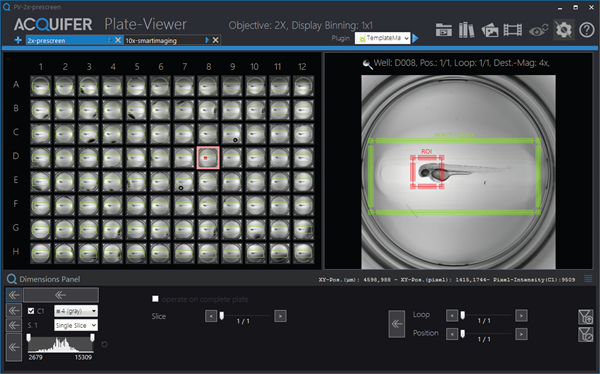The height and width of the screenshot is (374, 600).
Task: Click the image export icon
Action: pos(490,30)
